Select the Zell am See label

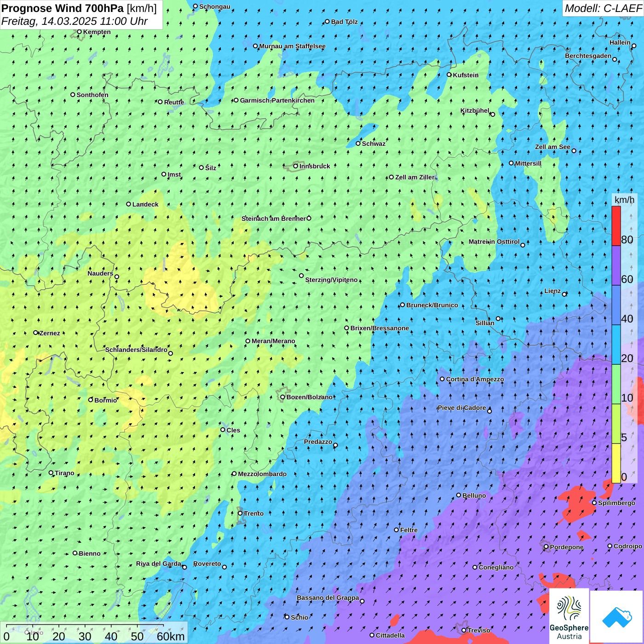(552, 147)
